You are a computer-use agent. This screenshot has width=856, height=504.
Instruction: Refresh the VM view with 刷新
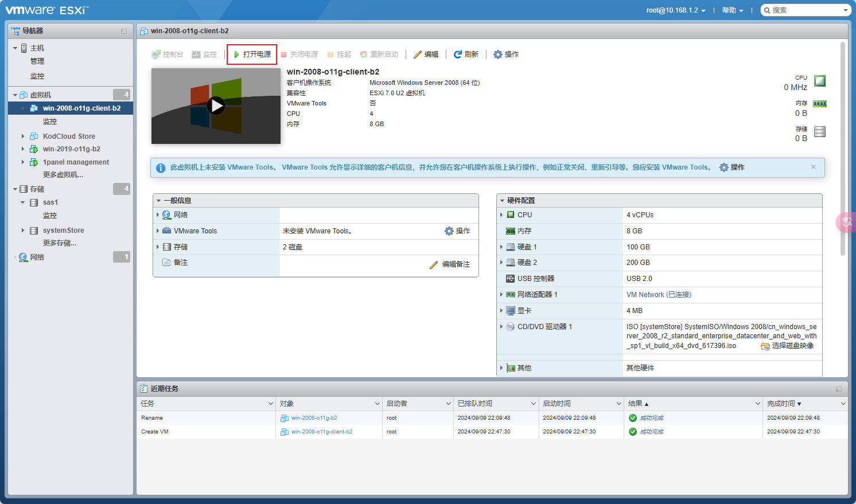466,54
